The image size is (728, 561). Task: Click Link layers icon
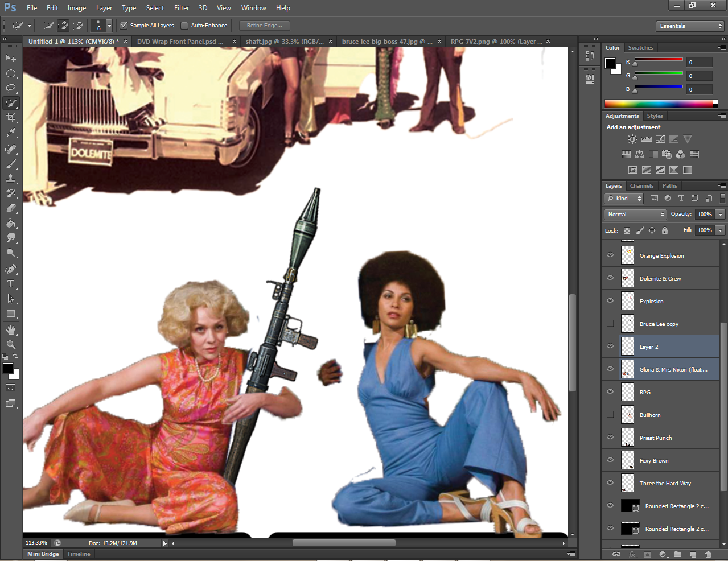[616, 554]
